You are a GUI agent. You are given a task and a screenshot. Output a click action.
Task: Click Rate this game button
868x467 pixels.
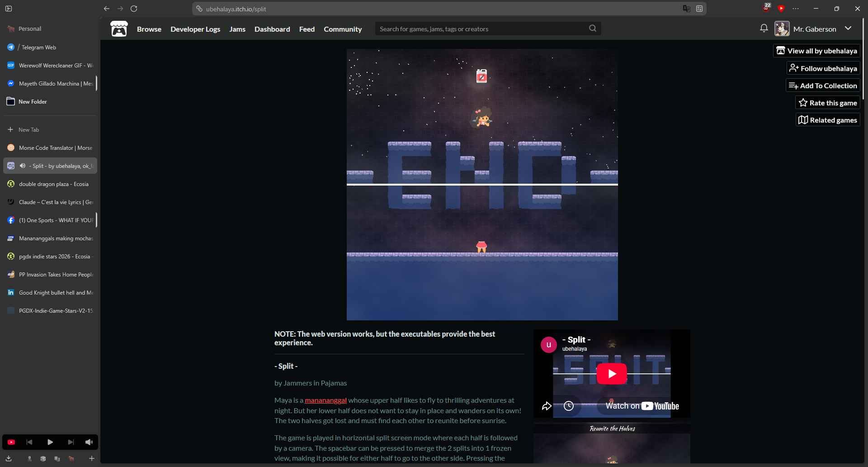(828, 103)
